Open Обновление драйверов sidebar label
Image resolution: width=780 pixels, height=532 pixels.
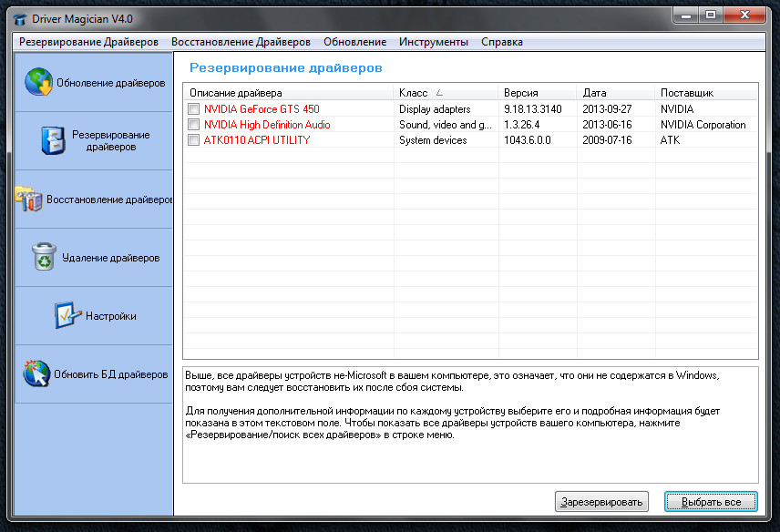coord(111,83)
